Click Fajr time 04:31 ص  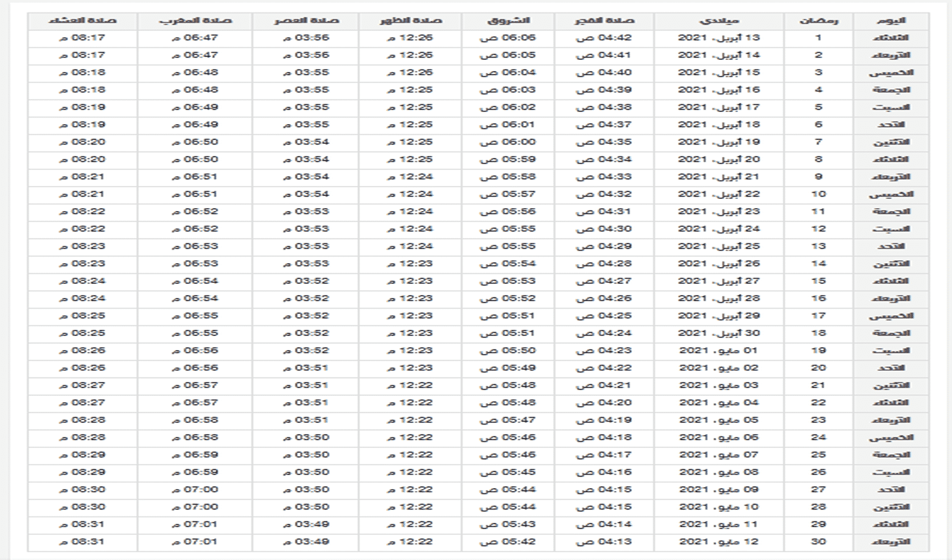click(604, 212)
